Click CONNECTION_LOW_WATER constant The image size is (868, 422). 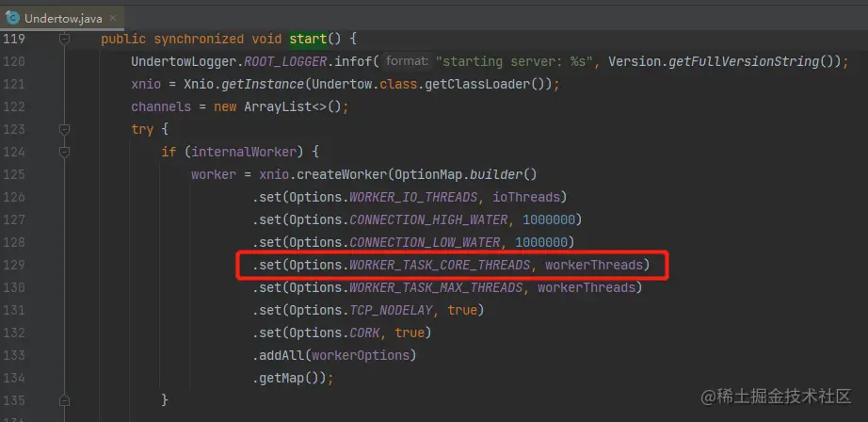coord(425,243)
